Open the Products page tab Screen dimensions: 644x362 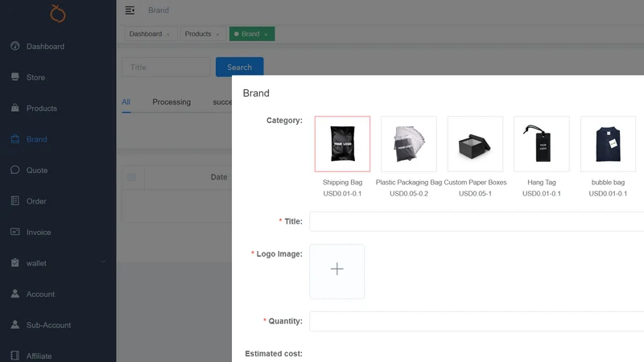(203, 34)
